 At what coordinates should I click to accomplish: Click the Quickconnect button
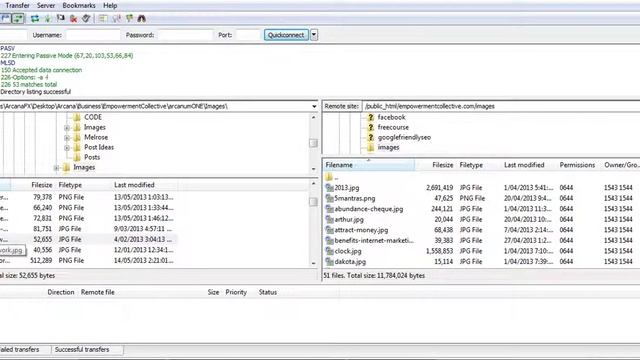286,35
